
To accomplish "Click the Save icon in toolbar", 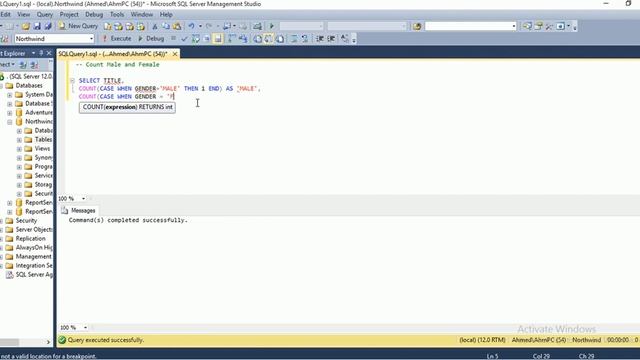I will coord(37,26).
